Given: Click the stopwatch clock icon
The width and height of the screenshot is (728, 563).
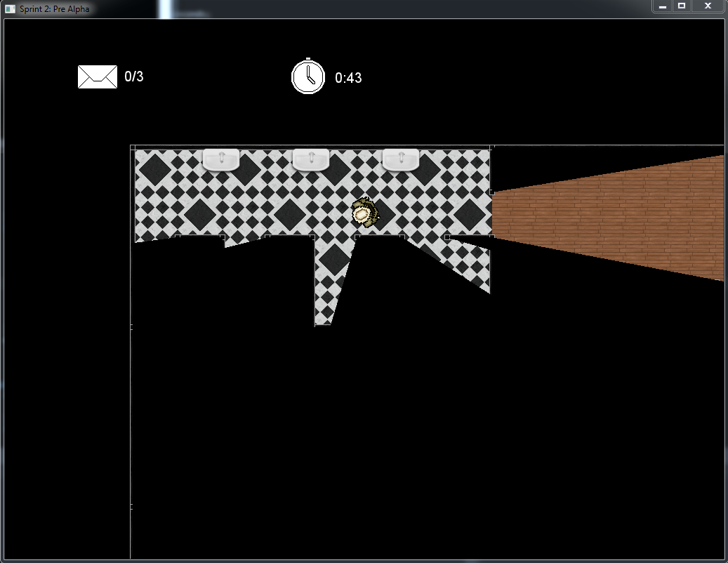Looking at the screenshot, I should [x=308, y=77].
